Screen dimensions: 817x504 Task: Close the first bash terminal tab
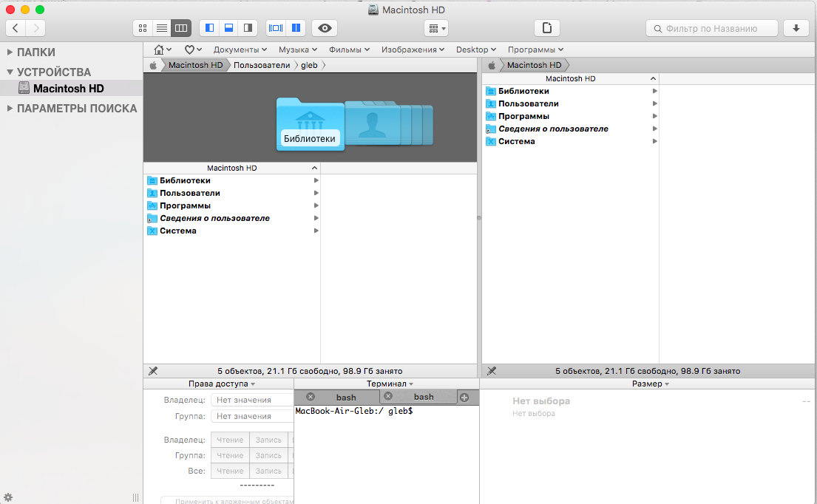coord(310,397)
